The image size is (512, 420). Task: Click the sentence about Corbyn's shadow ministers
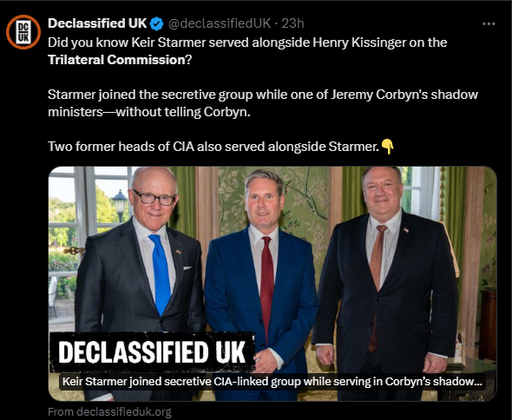click(x=263, y=103)
